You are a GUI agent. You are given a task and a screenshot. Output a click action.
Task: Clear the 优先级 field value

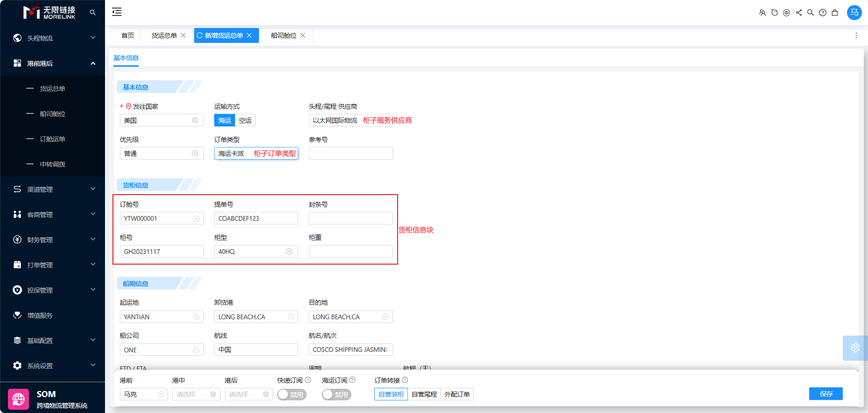click(x=195, y=154)
